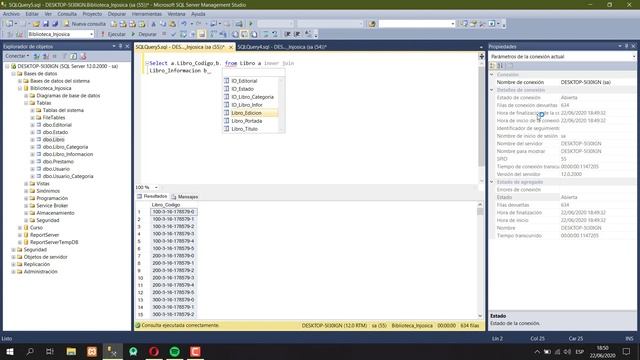This screenshot has height=360, width=640.
Task: Select dbo.Libro_Informacion table in Object Explorer
Action: tap(68, 154)
